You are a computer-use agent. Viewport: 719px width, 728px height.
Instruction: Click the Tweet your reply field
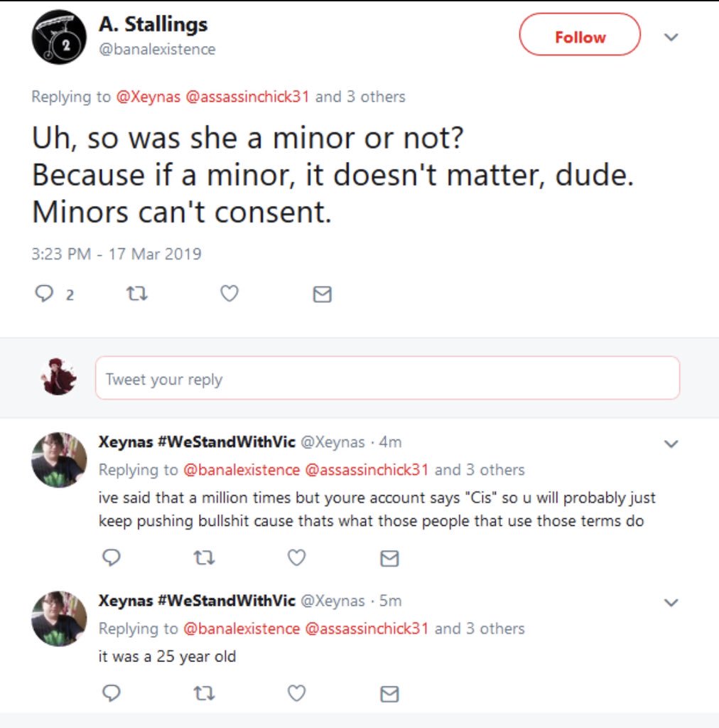point(387,379)
